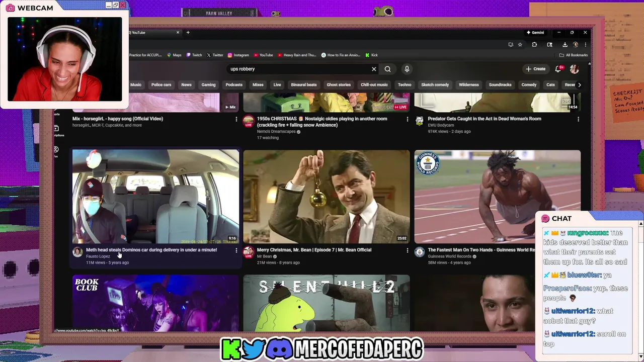Select the Comedy filter chip
The width and height of the screenshot is (644, 362).
point(529,85)
